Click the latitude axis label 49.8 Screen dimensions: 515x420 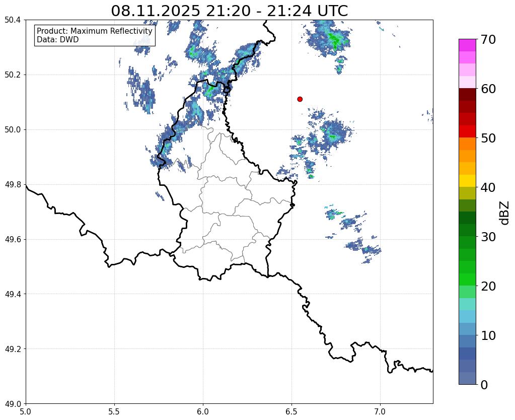pyautogui.click(x=13, y=185)
